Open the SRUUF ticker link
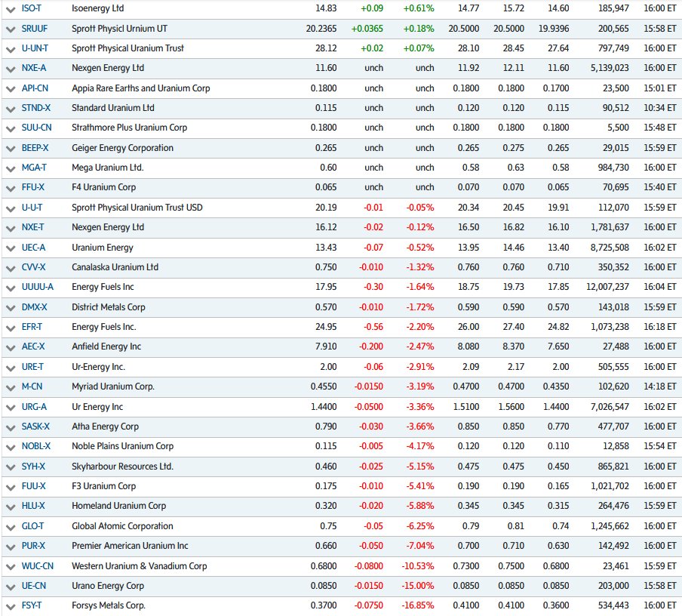 point(35,29)
